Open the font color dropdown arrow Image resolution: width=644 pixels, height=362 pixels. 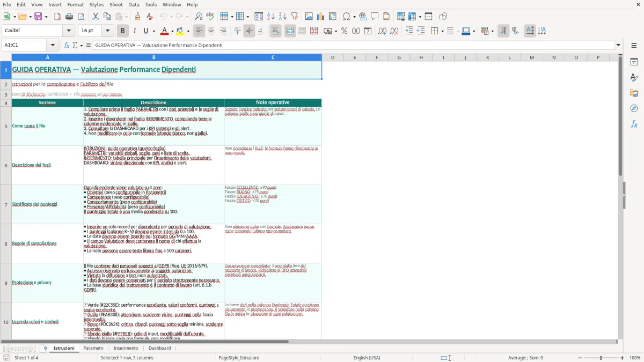pyautogui.click(x=173, y=31)
